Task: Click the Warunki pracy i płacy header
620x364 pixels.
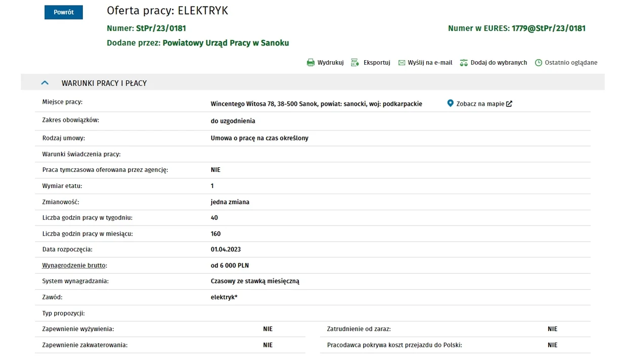Action: [104, 83]
